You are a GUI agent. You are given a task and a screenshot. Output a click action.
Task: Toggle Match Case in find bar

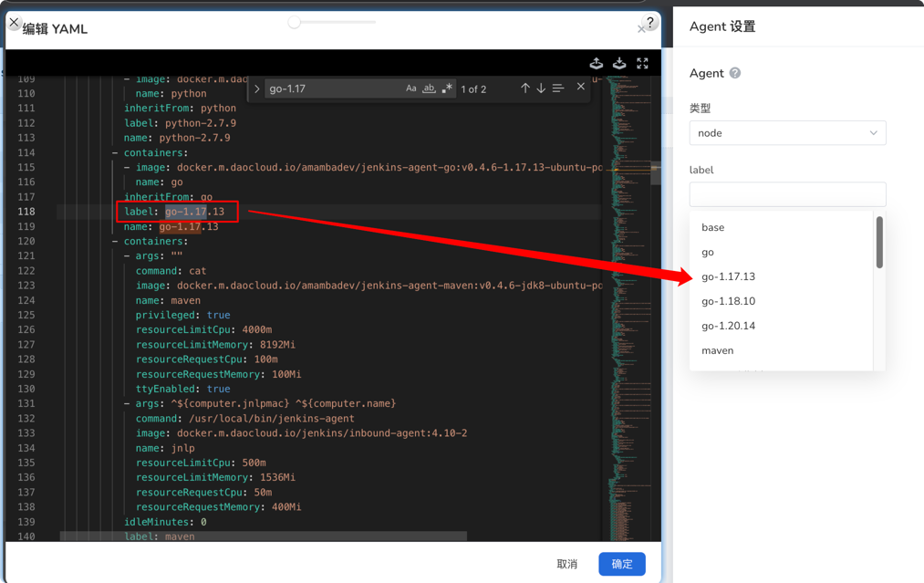point(410,88)
